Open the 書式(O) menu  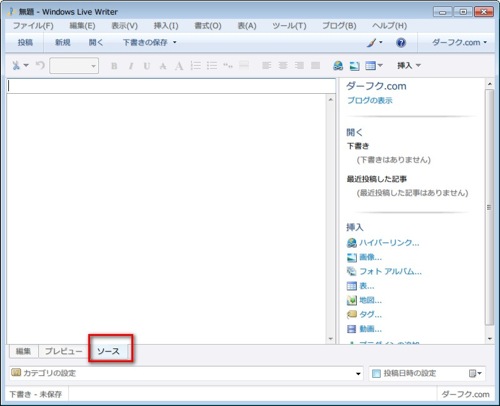(x=208, y=26)
